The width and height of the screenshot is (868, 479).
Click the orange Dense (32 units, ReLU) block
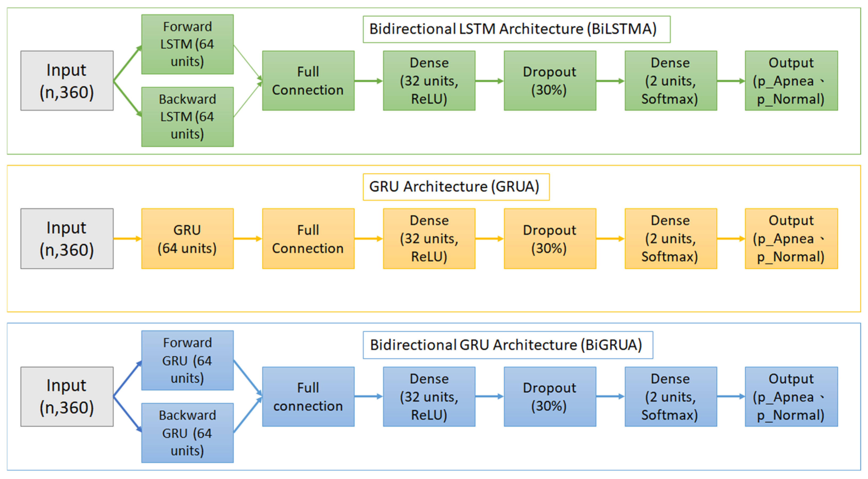429,238
